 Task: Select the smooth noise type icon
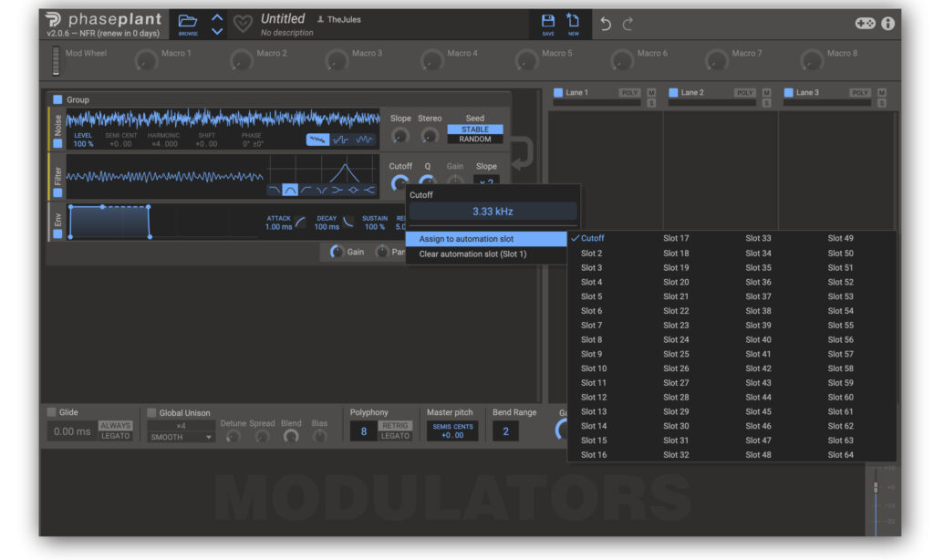(x=364, y=140)
